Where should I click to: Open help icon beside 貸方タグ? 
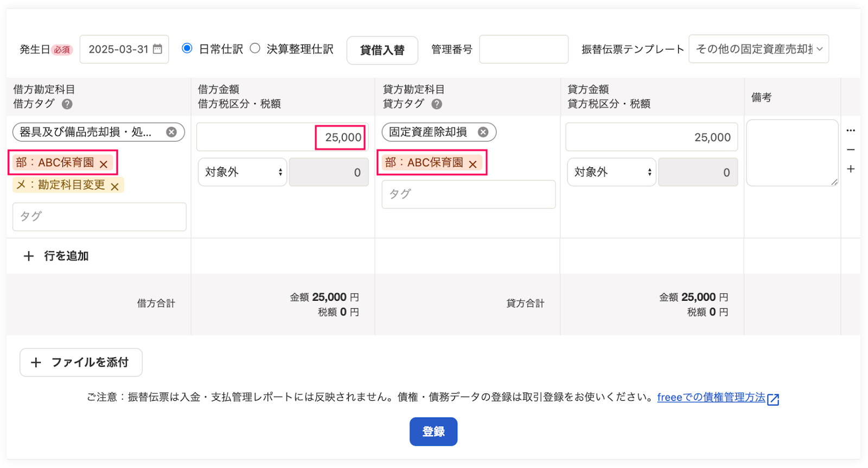click(437, 104)
